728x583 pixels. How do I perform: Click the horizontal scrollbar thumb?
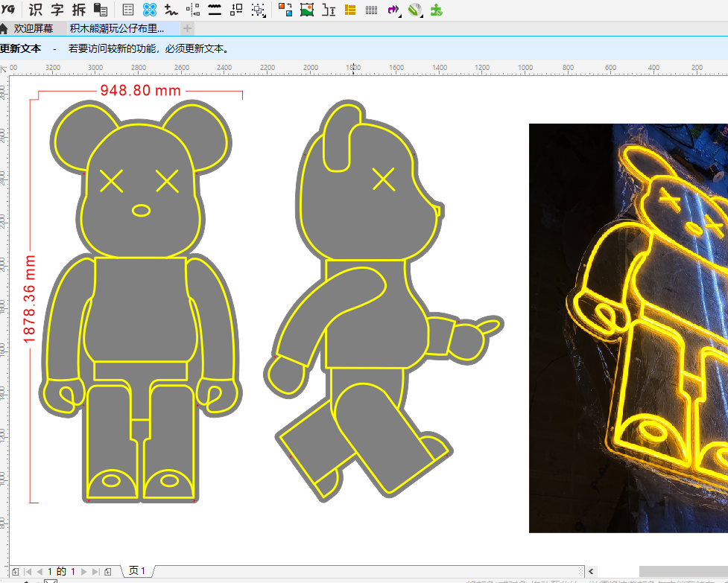pyautogui.click(x=683, y=571)
